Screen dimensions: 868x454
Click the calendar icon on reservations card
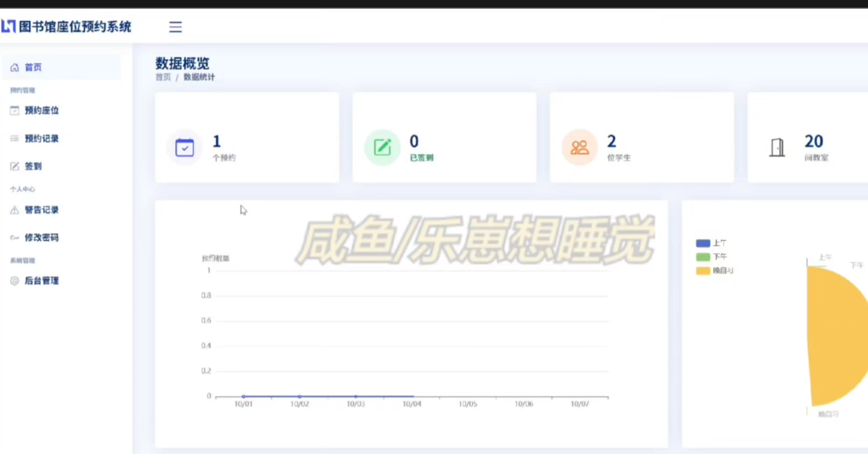(185, 147)
